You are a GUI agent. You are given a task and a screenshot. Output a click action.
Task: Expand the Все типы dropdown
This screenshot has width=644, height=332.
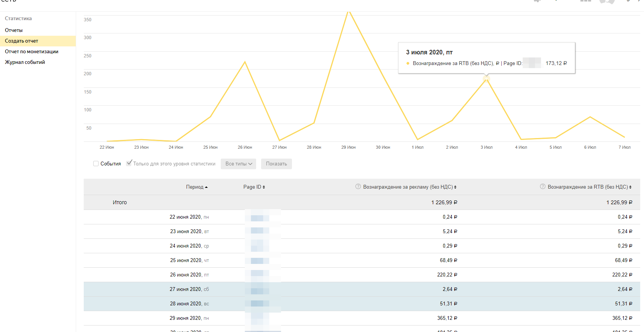[x=238, y=164]
